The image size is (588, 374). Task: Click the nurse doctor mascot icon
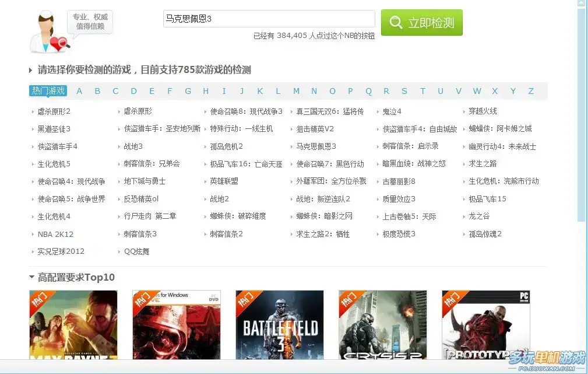pyautogui.click(x=48, y=32)
